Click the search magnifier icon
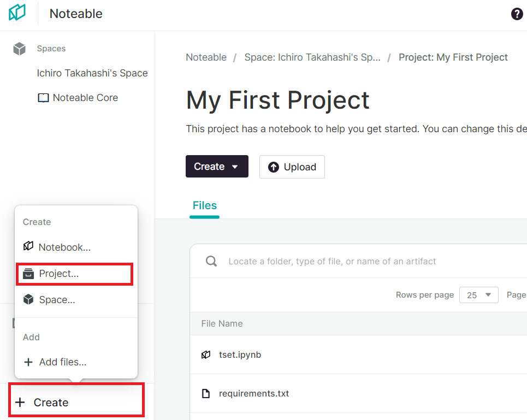 [211, 262]
